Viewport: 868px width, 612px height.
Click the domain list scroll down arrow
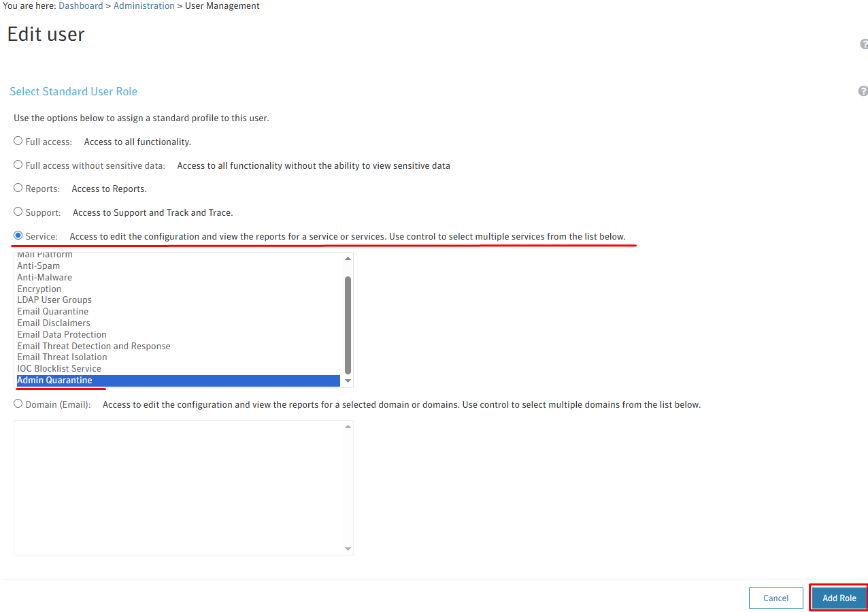click(x=348, y=549)
